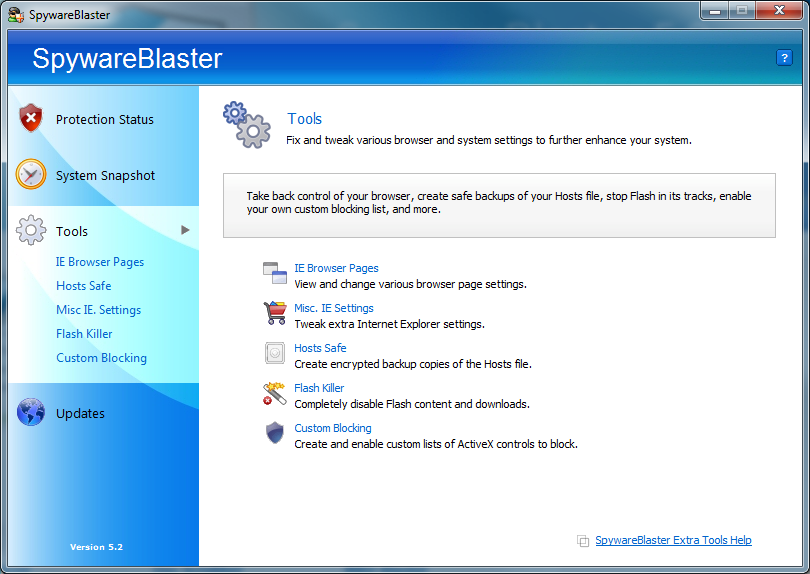Go to the Updates section
This screenshot has height=574, width=810.
pyautogui.click(x=80, y=413)
